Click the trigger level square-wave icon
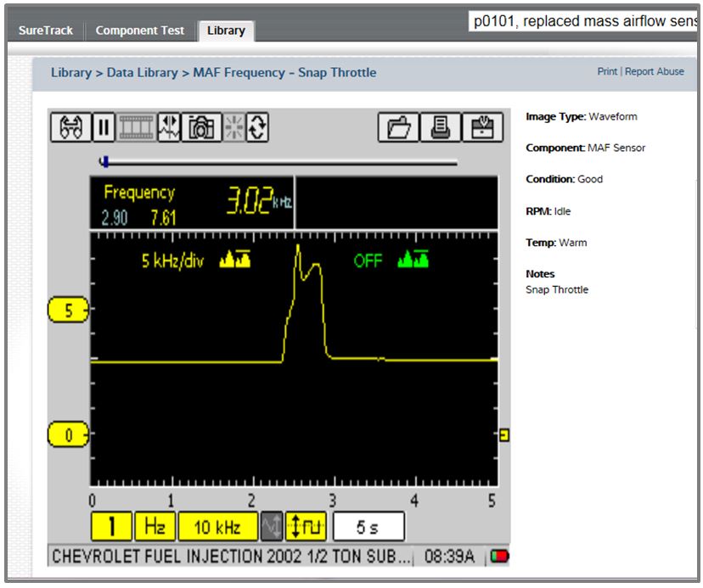 [x=306, y=527]
